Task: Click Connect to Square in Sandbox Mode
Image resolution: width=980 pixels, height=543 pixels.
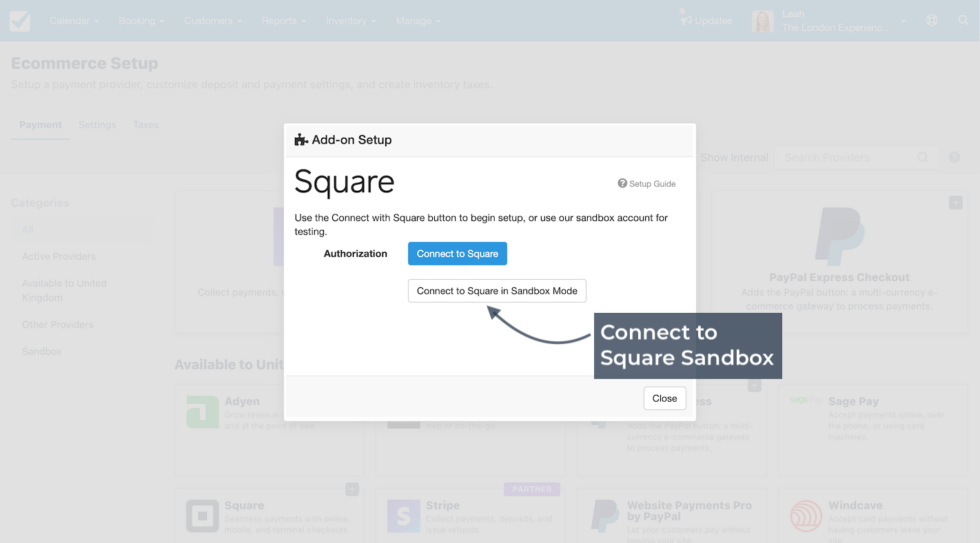Action: click(x=497, y=291)
